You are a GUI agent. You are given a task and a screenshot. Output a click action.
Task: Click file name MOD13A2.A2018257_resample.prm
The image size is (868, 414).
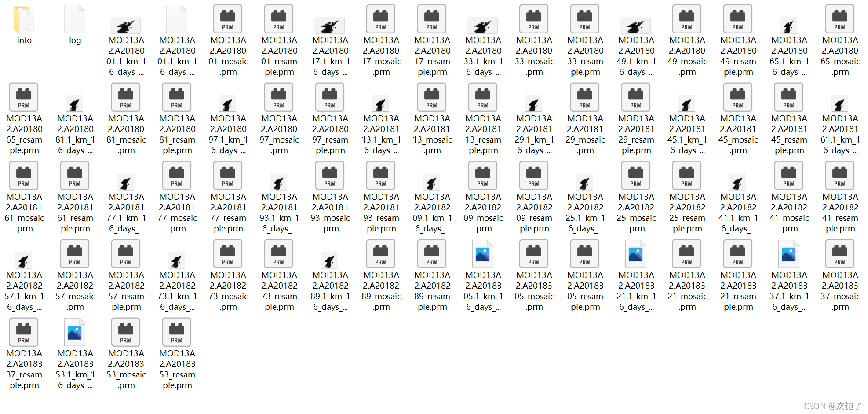coord(126,291)
